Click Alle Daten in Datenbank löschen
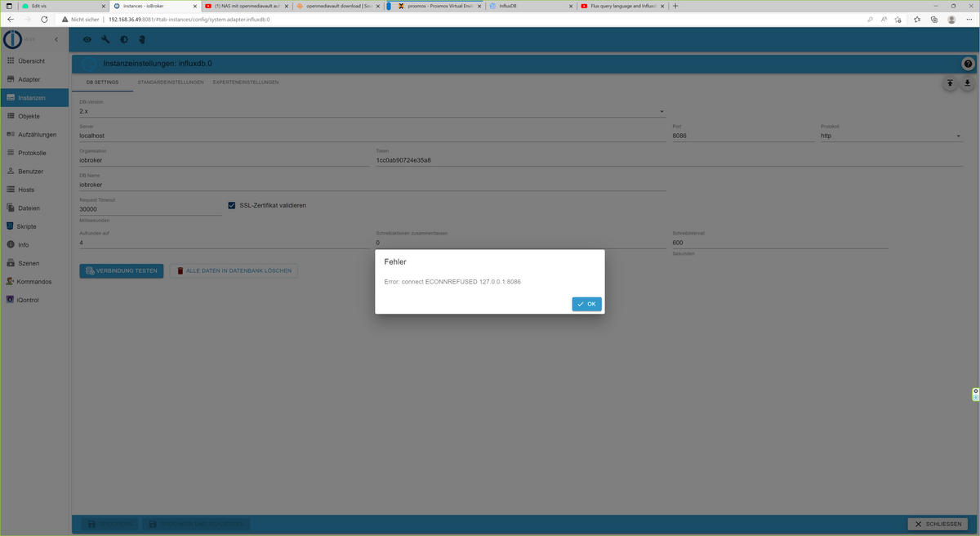980x536 pixels. click(x=234, y=270)
